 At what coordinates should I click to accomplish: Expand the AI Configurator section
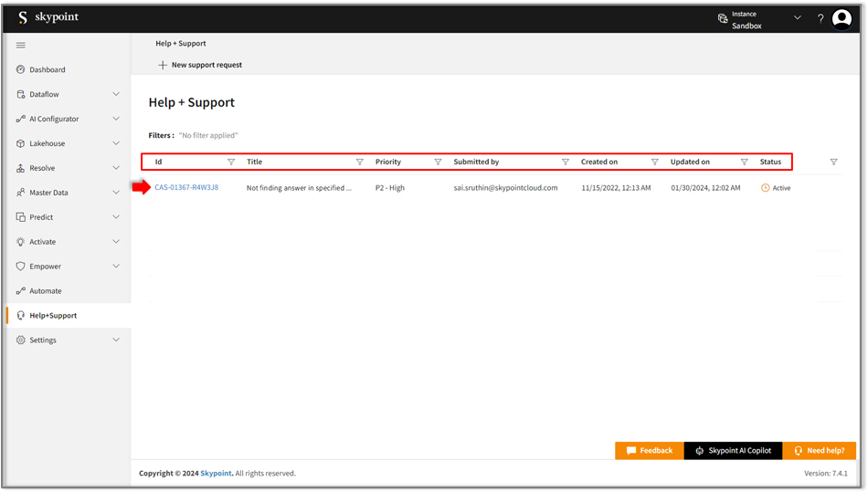coord(116,119)
